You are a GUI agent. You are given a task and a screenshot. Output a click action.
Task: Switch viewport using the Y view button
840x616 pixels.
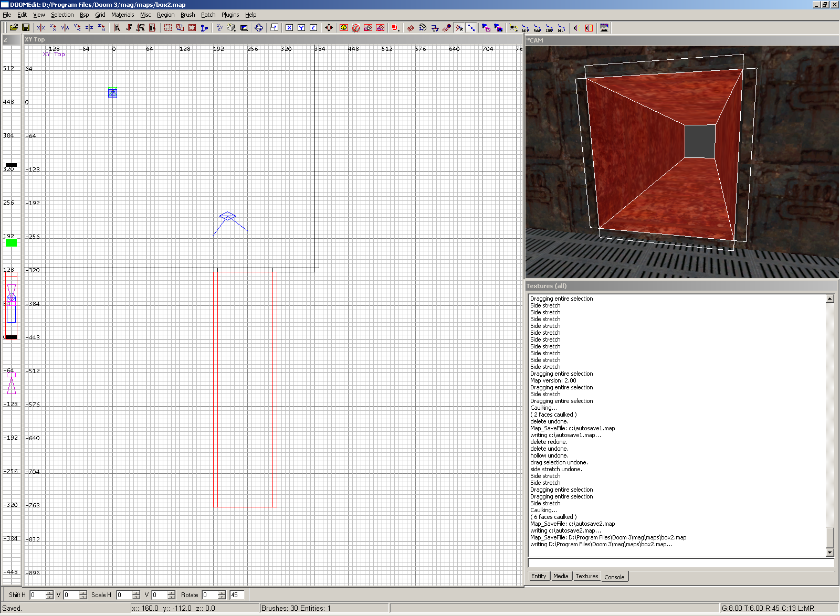pos(301,28)
